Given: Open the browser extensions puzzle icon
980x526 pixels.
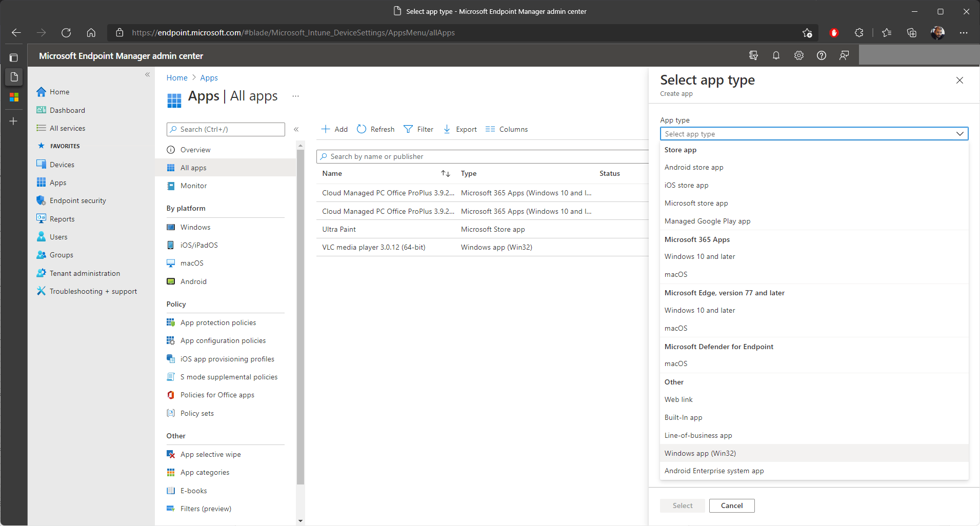Looking at the screenshot, I should [859, 33].
